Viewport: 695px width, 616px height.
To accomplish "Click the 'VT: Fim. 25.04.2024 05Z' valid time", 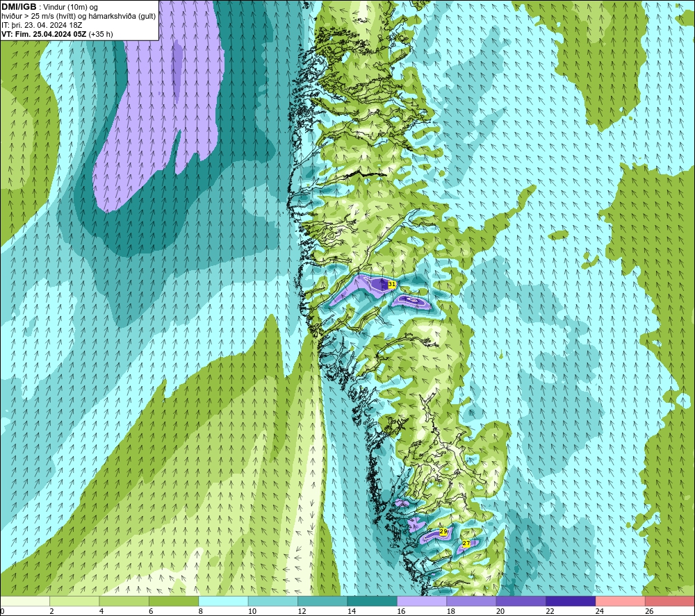I will tap(44, 34).
